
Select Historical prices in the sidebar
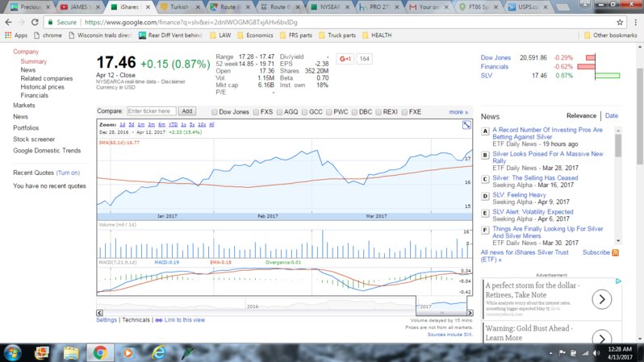[x=42, y=87]
